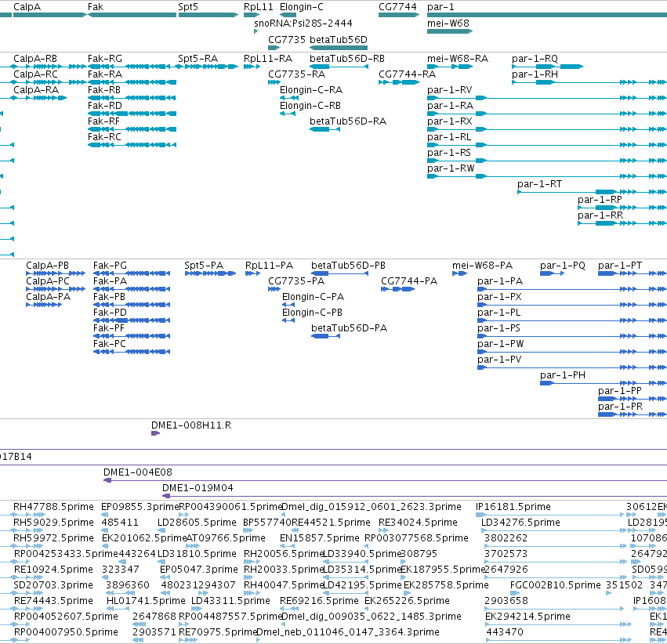Open EST label IP16181.5prime
The width and height of the screenshot is (667, 644).
point(513,507)
